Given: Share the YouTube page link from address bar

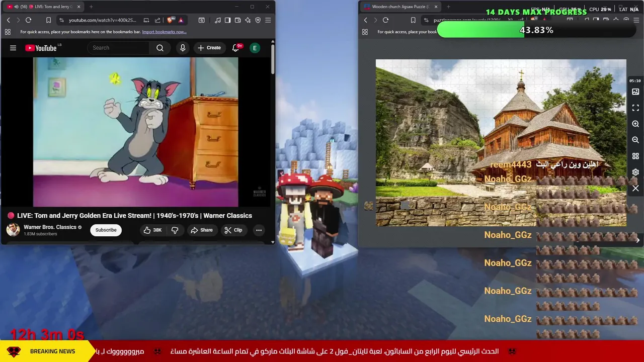Looking at the screenshot, I should click(x=157, y=20).
